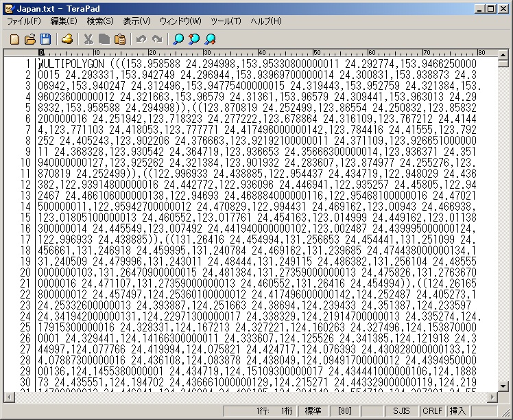Click the horizontal scrollbar right arrow

pyautogui.click(x=492, y=397)
